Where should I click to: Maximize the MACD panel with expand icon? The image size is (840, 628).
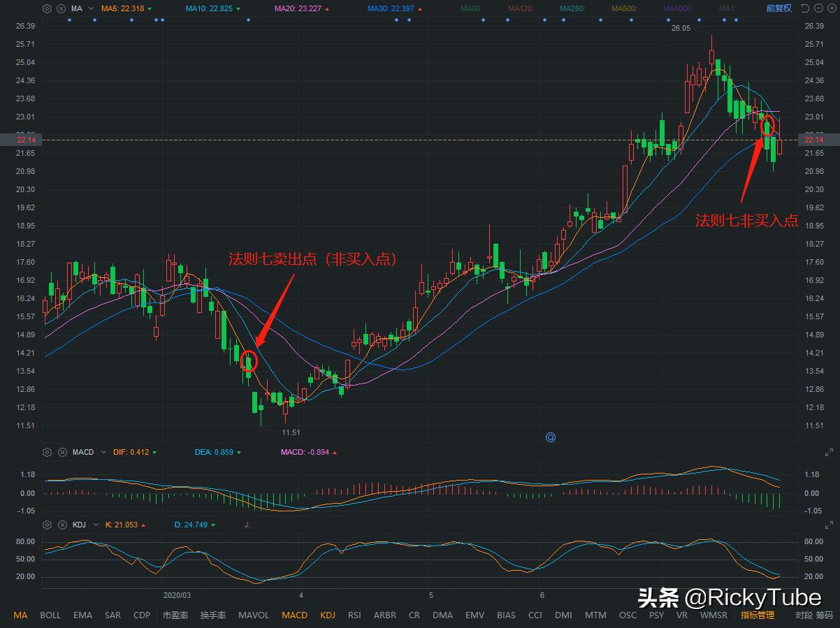[x=830, y=452]
